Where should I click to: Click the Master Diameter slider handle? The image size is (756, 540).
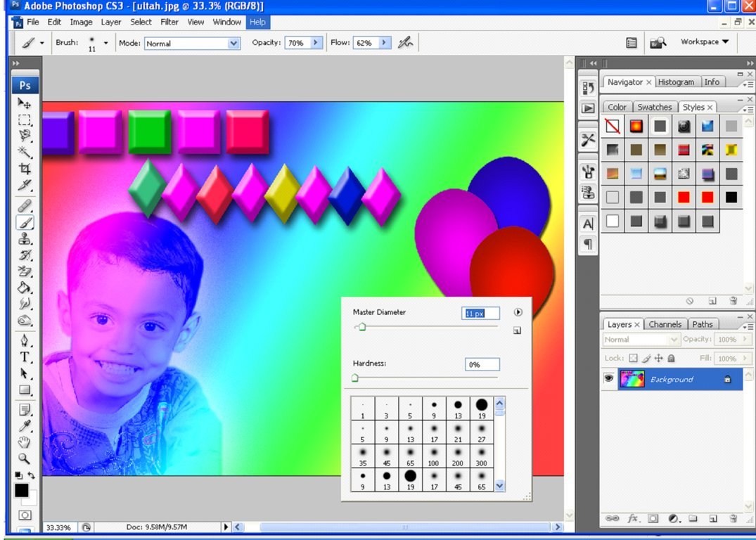click(362, 327)
